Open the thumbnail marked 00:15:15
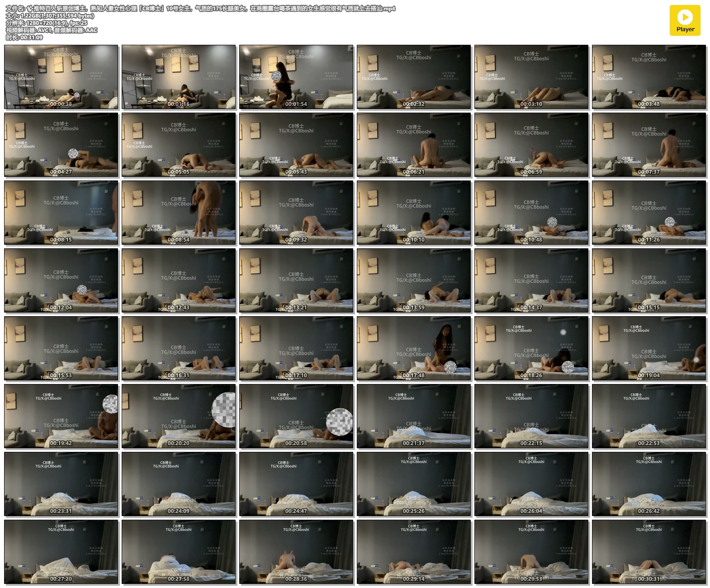This screenshot has height=588, width=710. coord(648,280)
